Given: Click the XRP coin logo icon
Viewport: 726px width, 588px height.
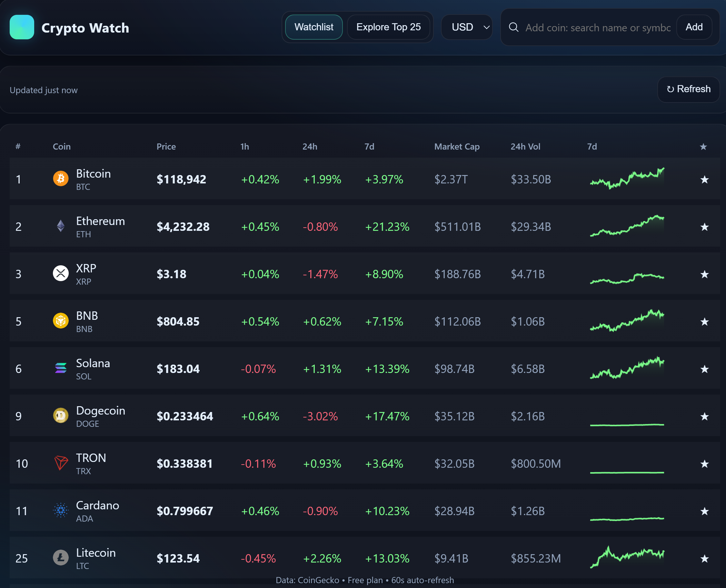Looking at the screenshot, I should point(61,273).
